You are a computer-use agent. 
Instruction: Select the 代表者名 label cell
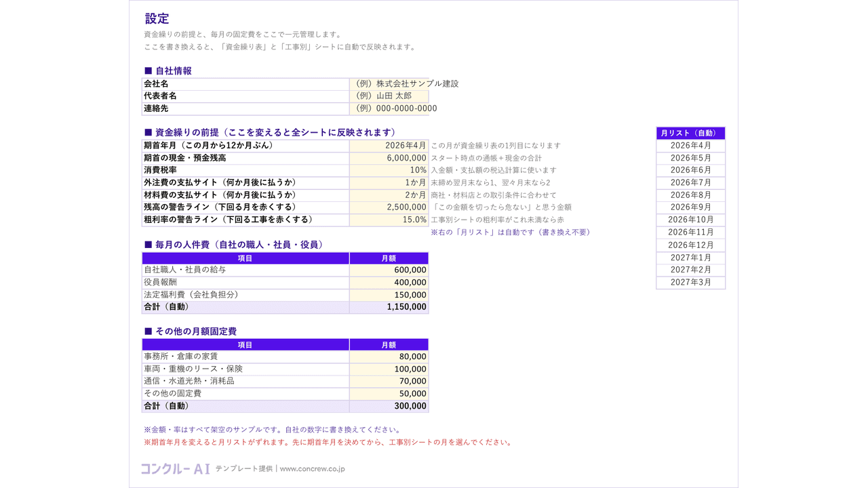pos(245,96)
